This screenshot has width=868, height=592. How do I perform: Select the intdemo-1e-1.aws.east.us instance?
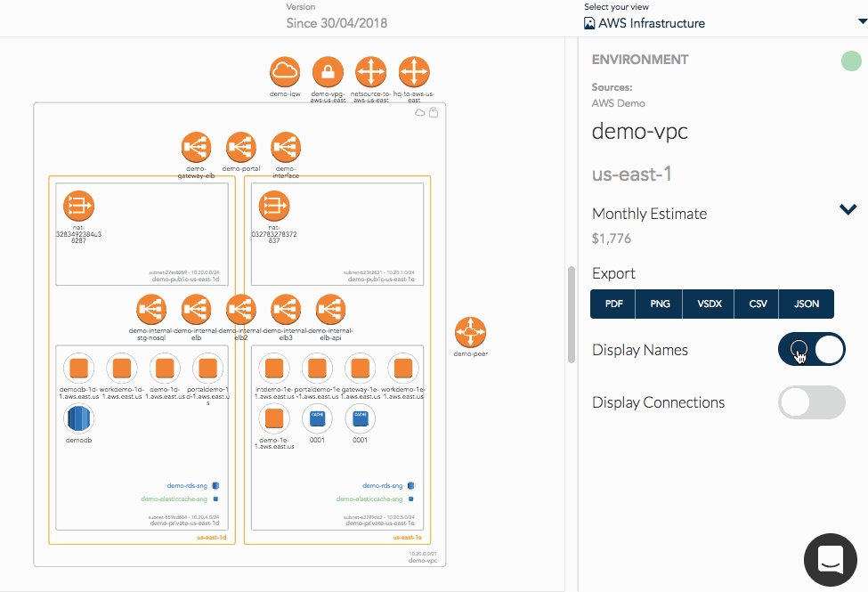274,369
